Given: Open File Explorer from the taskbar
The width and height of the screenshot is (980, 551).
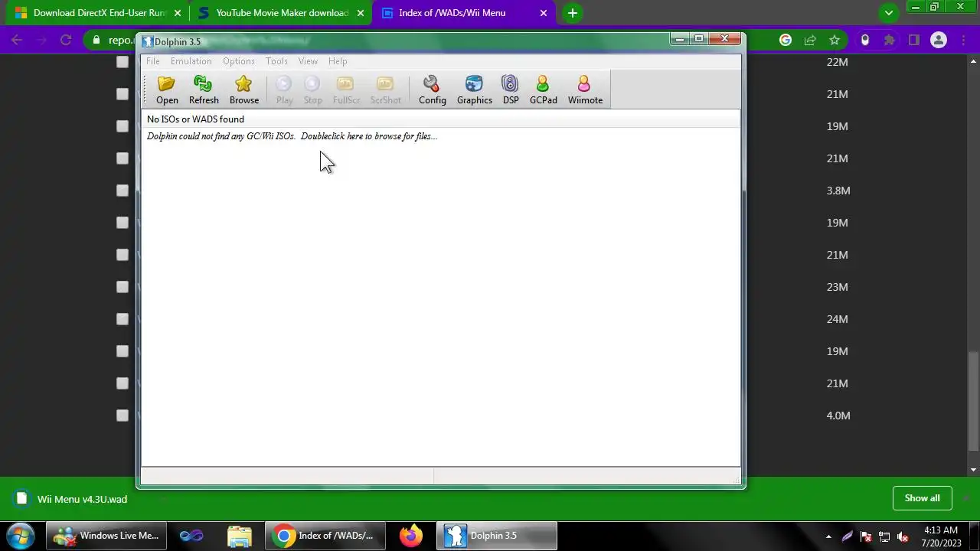Looking at the screenshot, I should pyautogui.click(x=240, y=536).
